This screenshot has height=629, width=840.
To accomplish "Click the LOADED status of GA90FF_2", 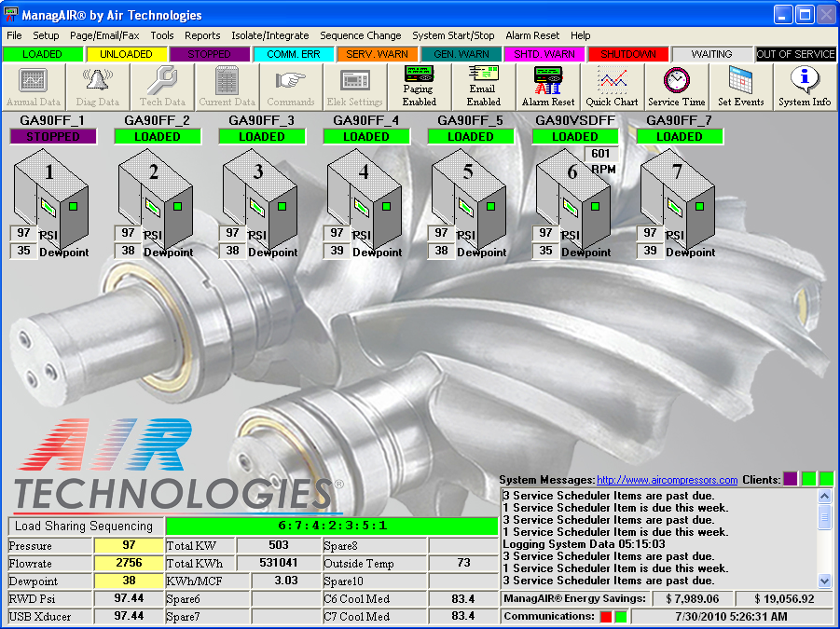I will click(x=158, y=136).
